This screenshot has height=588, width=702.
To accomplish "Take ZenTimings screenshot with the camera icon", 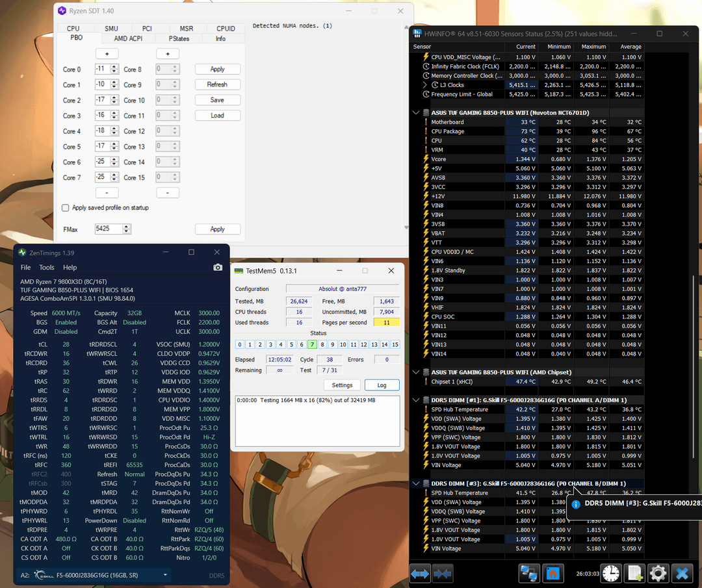I will pos(218,267).
